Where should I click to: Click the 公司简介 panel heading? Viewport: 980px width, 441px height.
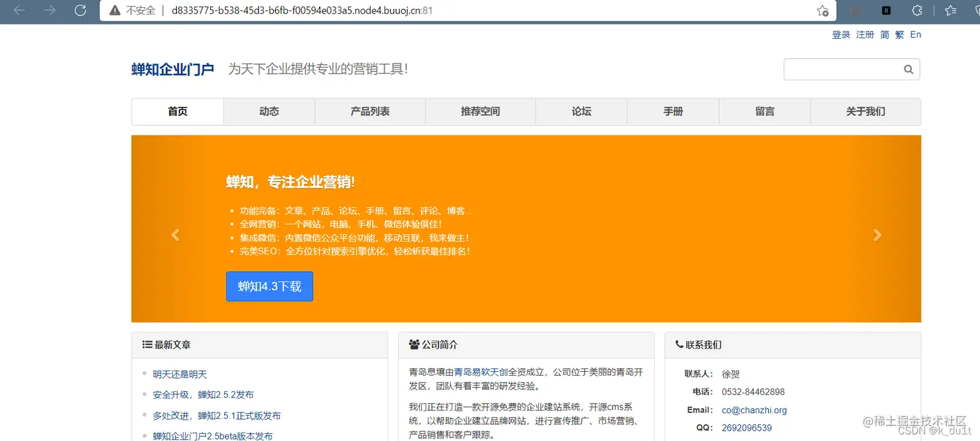[439, 345]
